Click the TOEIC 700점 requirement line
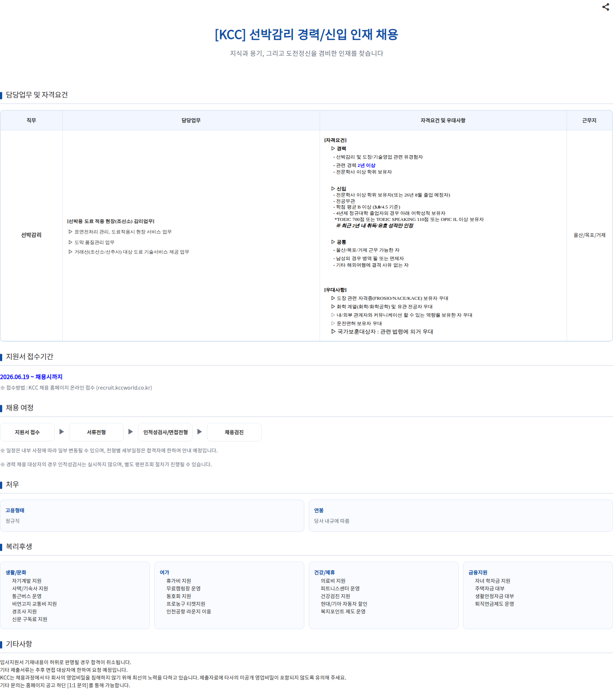 [409, 219]
